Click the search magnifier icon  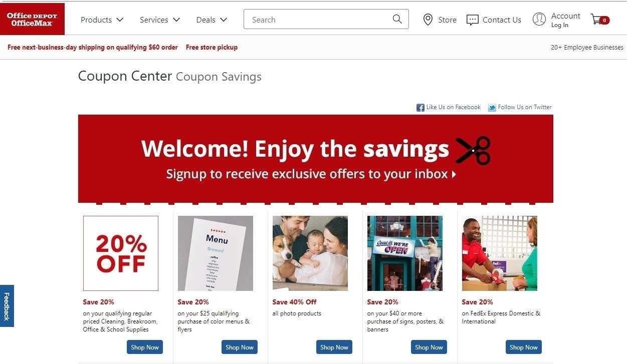pos(397,20)
